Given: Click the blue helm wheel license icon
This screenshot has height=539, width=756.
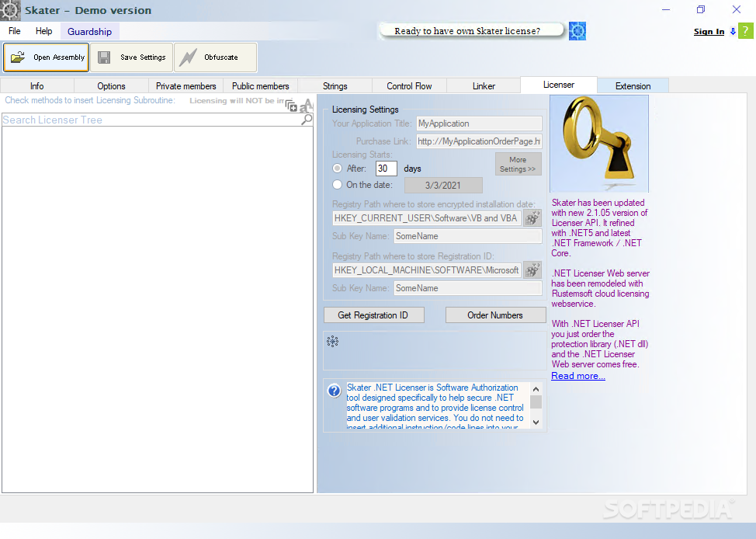Looking at the screenshot, I should point(577,31).
